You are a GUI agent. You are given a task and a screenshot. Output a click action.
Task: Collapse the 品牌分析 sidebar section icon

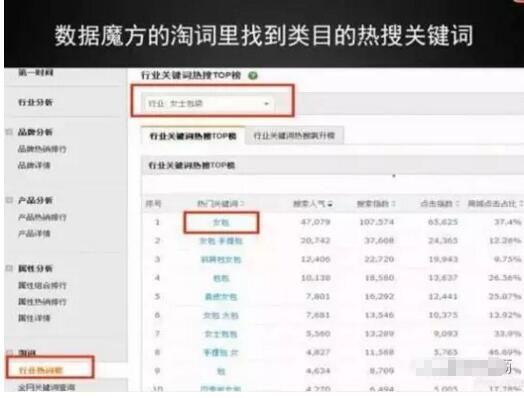[9, 132]
